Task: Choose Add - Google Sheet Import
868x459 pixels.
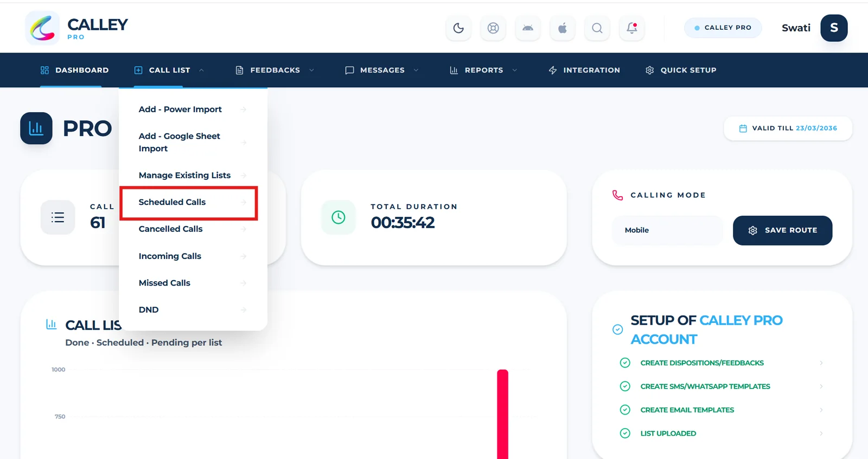Action: point(193,143)
